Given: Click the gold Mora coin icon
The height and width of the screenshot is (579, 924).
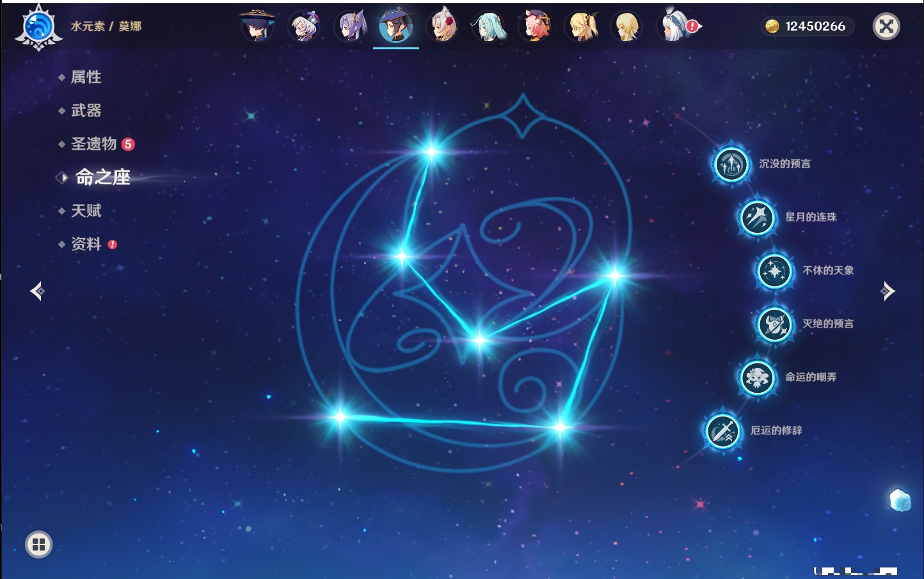Looking at the screenshot, I should pos(772,26).
